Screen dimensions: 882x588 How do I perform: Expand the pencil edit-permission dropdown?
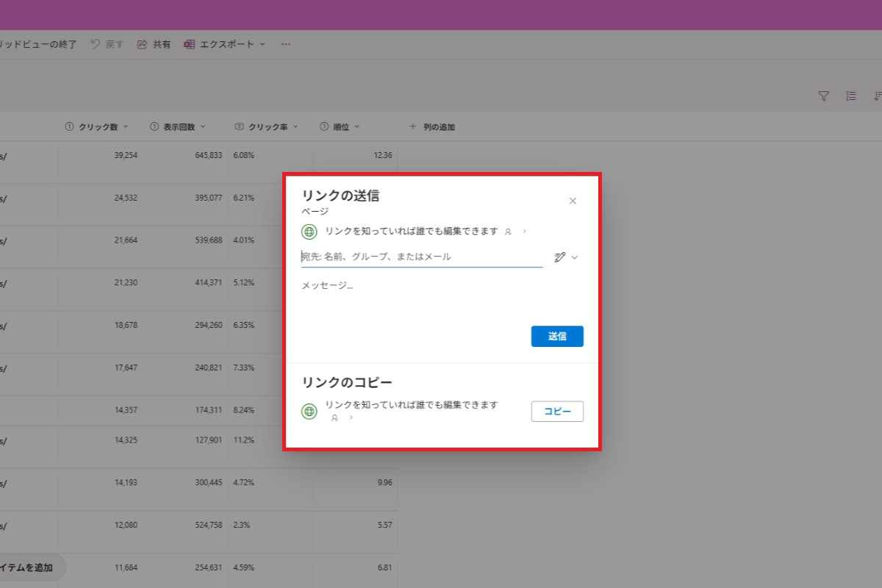(566, 257)
